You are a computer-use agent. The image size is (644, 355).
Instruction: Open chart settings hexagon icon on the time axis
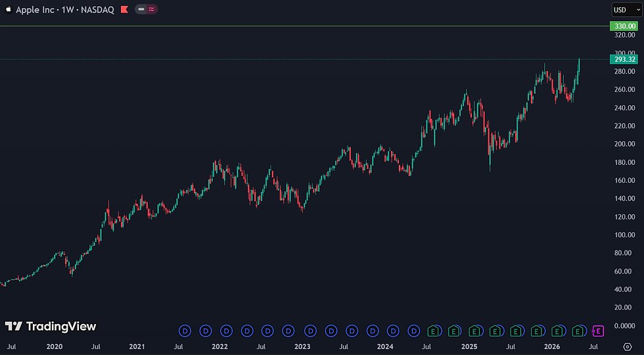point(627,346)
